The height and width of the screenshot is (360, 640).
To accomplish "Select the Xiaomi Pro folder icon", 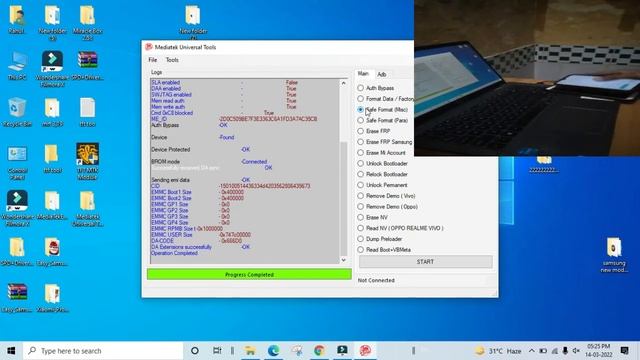I will click(52, 298).
